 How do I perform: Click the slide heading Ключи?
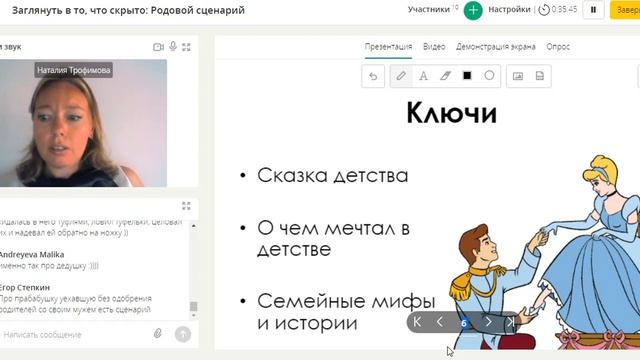coord(451,113)
